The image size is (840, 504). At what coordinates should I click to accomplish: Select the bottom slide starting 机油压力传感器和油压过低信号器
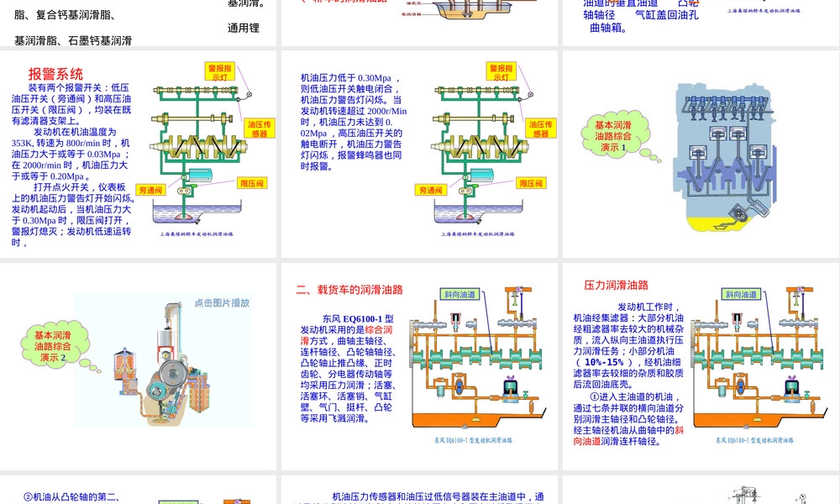[x=419, y=490]
